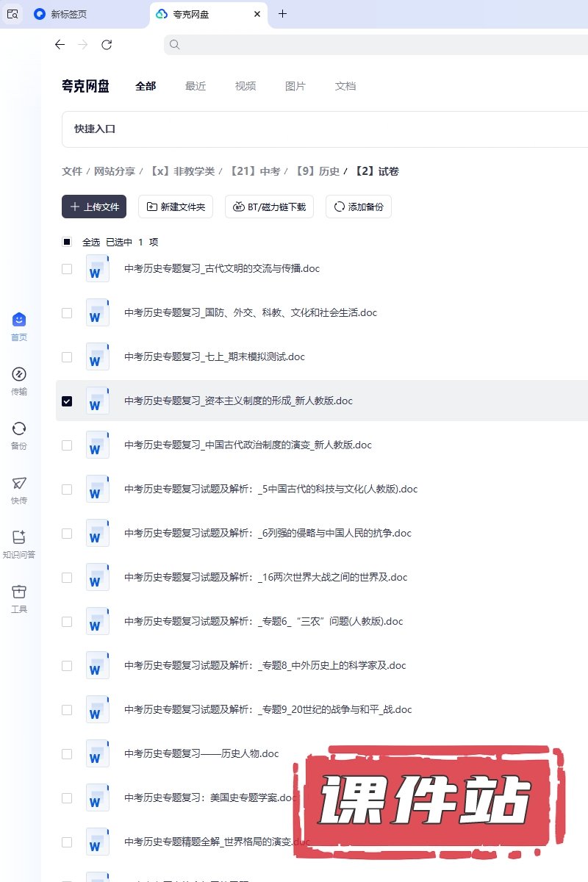
Task: Reload the page with the refresh icon
Action: pyautogui.click(x=107, y=45)
